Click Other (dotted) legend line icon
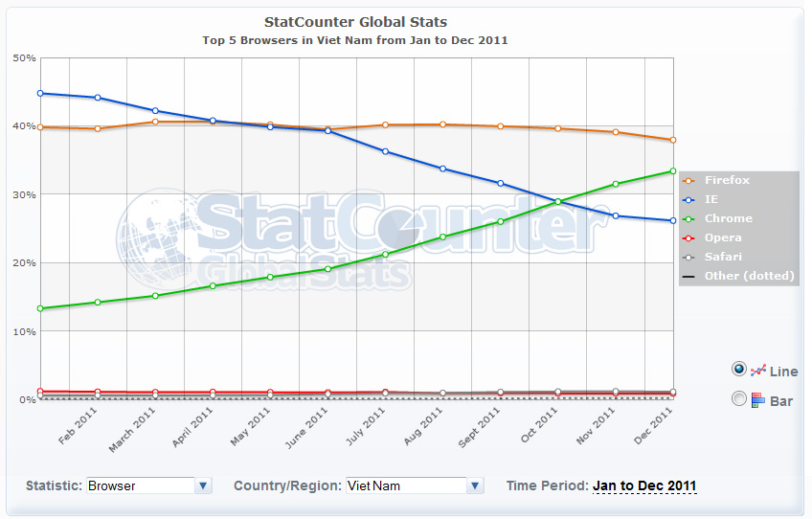The width and height of the screenshot is (812, 519). [688, 276]
